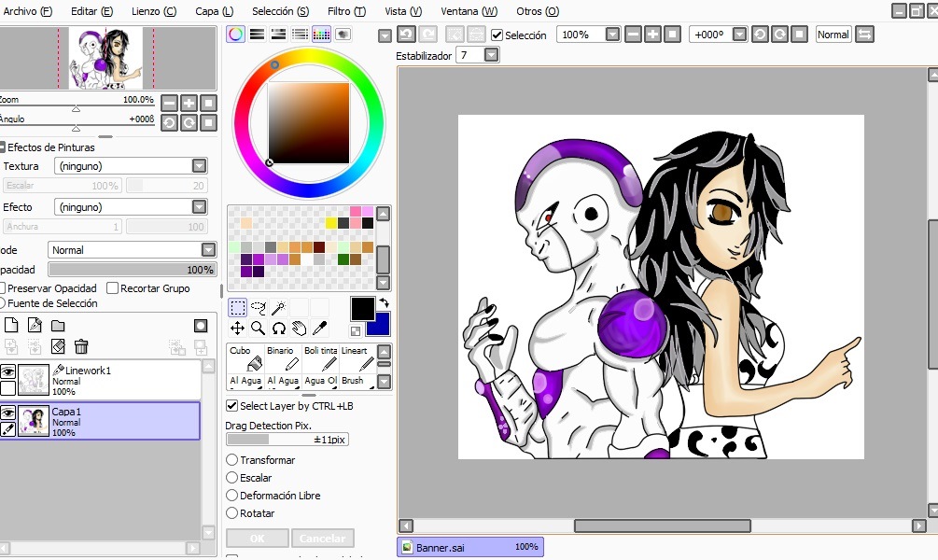Open the color panel options arrow

pos(385,36)
